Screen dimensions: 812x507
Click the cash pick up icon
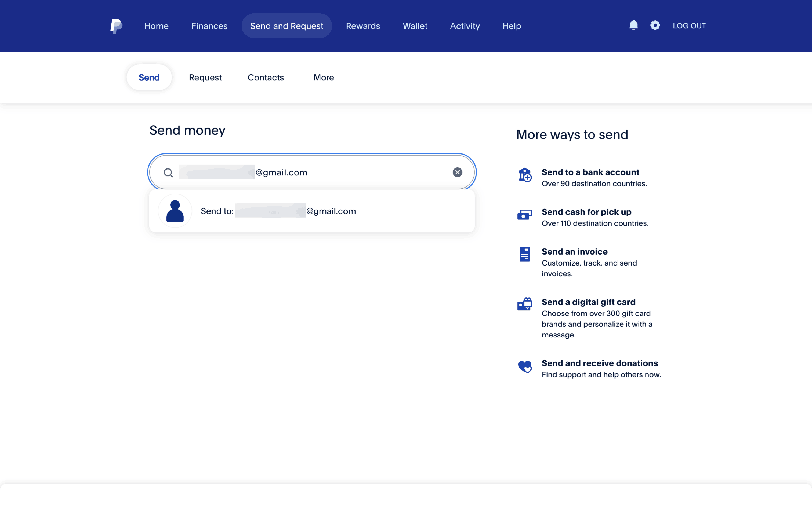(x=524, y=215)
